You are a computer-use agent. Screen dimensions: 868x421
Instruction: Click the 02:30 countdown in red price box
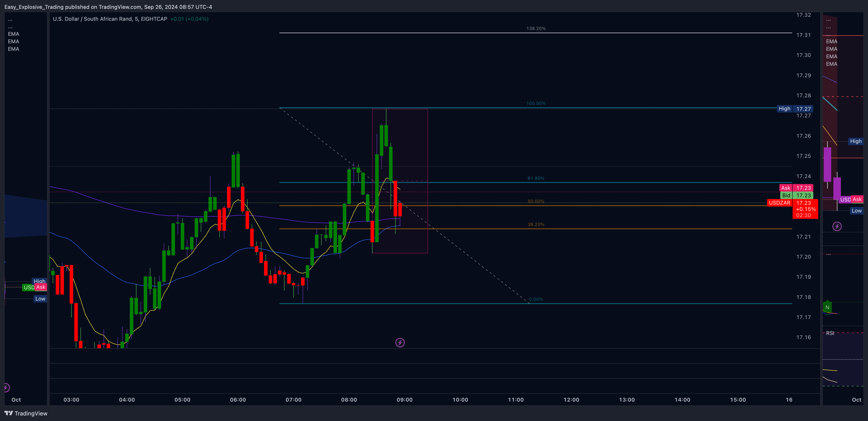(803, 215)
